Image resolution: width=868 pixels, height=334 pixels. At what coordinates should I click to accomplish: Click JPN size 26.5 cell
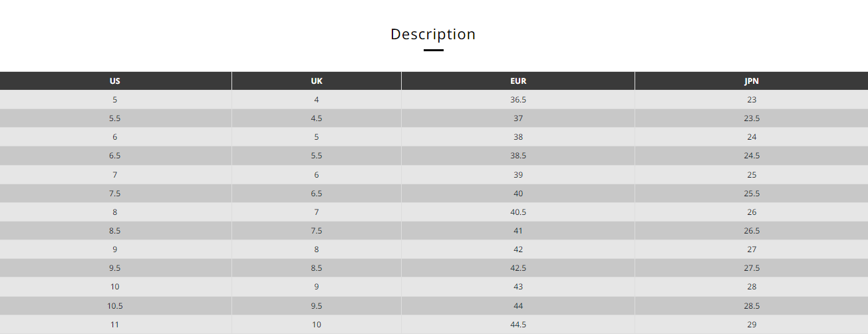(752, 231)
